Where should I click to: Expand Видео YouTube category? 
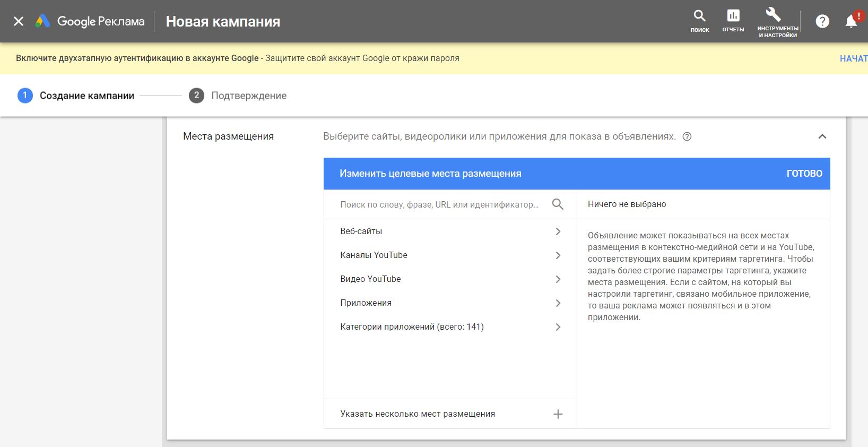(450, 279)
